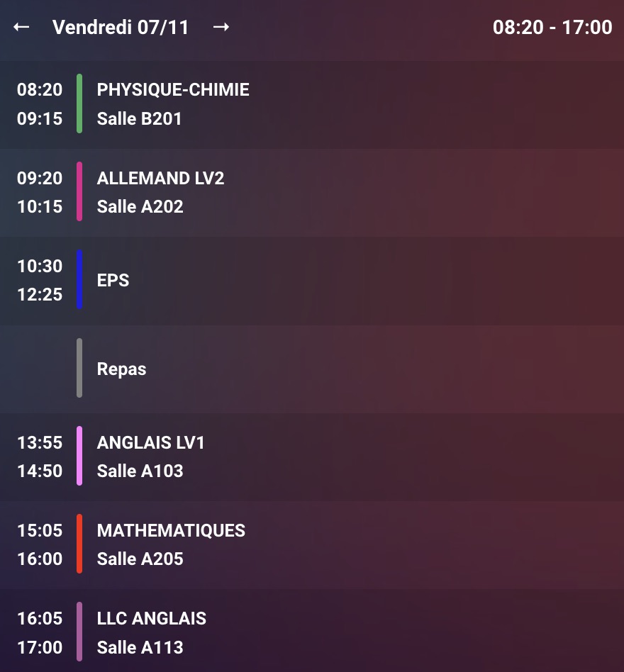The height and width of the screenshot is (672, 624).
Task: Click the Vendredi 07/11 date label
Action: pos(121,28)
